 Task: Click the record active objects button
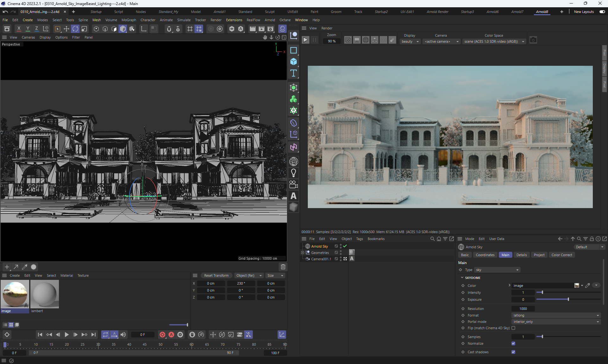[162, 335]
